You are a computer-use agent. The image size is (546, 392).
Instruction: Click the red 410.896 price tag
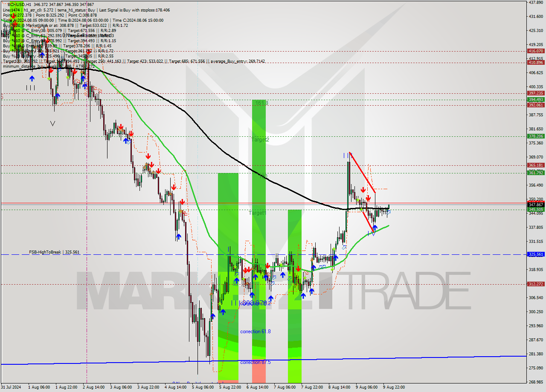536,62
